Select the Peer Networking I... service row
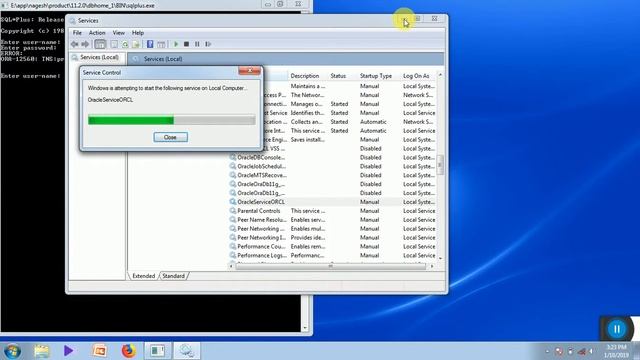The width and height of the screenshot is (640, 360). pos(332,238)
